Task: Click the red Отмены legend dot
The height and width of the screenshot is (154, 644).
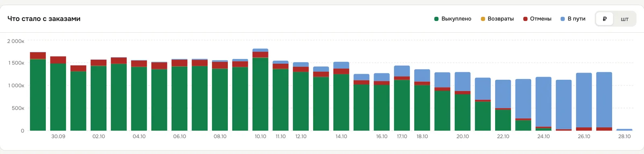Action: click(x=525, y=19)
